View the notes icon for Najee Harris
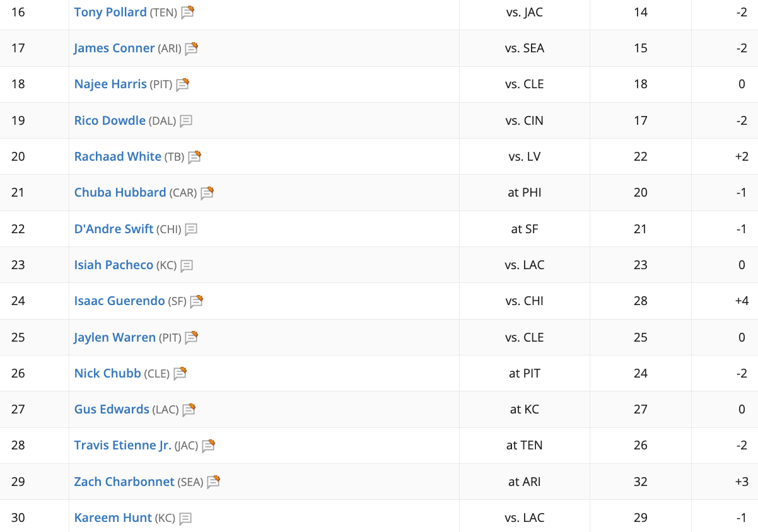This screenshot has height=532, width=758. (x=182, y=84)
